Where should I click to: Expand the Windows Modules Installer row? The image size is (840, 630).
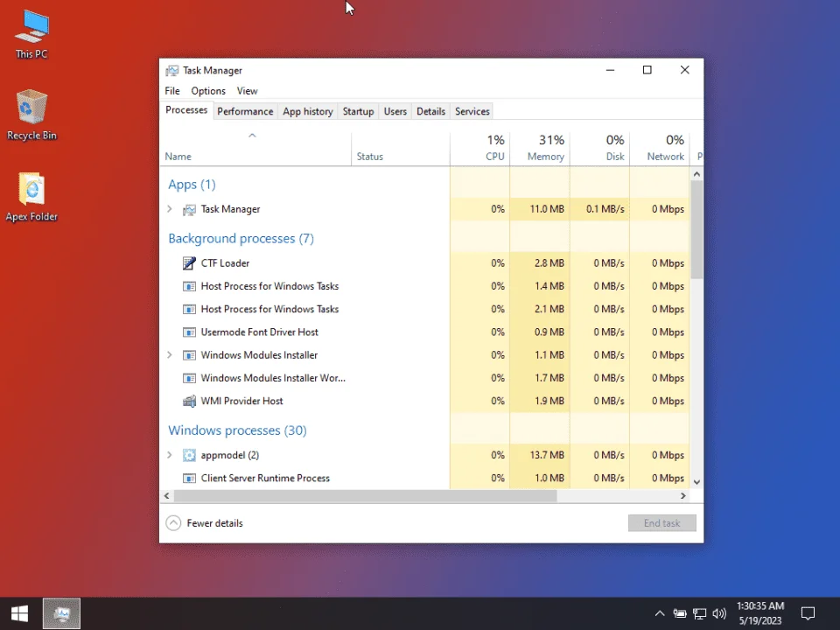pos(170,354)
